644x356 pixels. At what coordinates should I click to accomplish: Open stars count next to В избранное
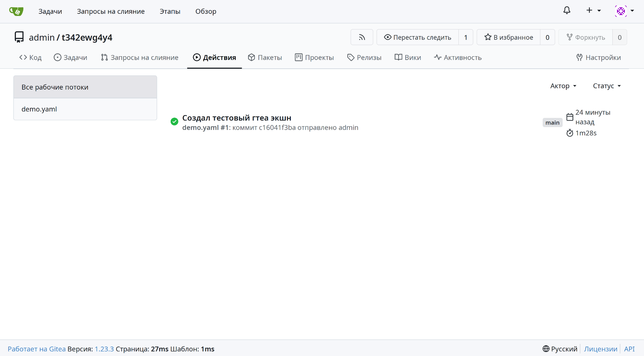pos(548,37)
